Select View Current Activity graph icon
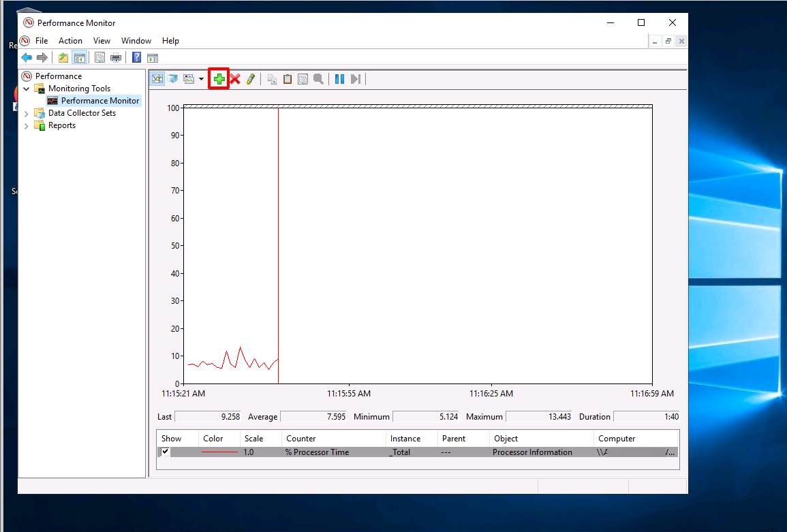 tap(157, 79)
